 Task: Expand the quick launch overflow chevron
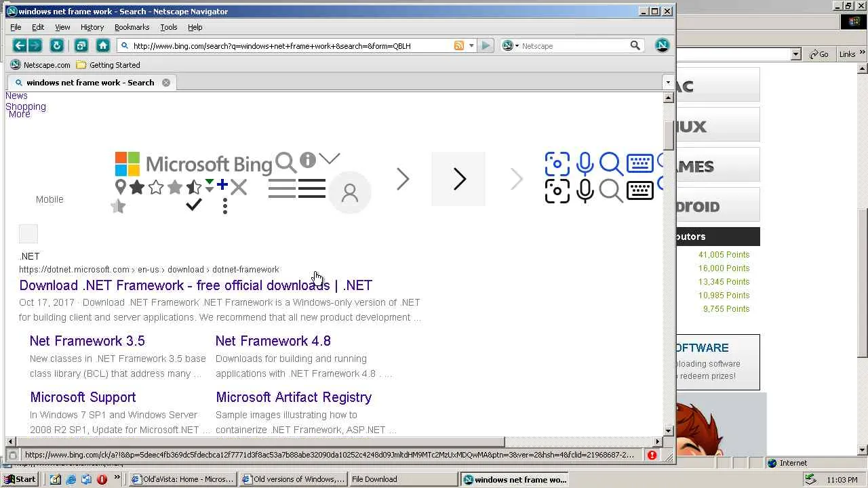pyautogui.click(x=117, y=479)
